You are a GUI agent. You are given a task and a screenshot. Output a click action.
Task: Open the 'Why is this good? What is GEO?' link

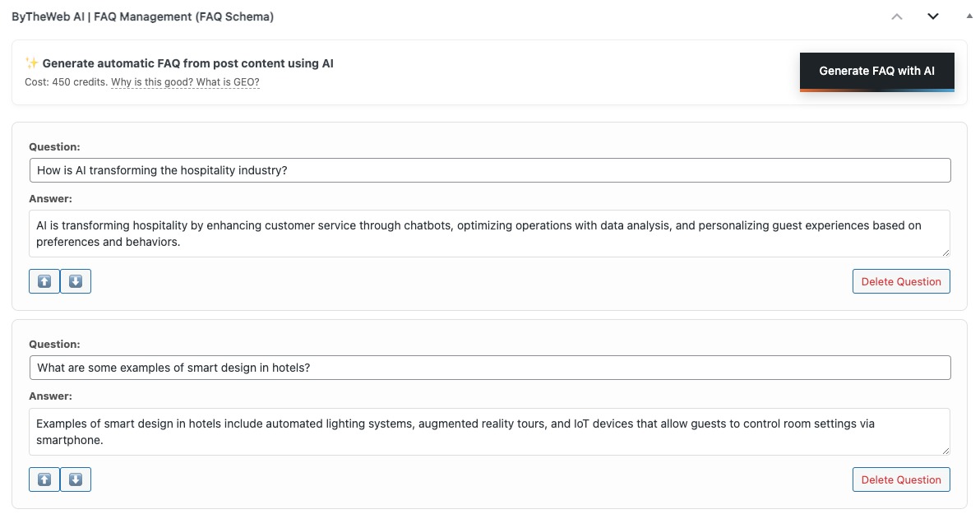click(x=185, y=82)
